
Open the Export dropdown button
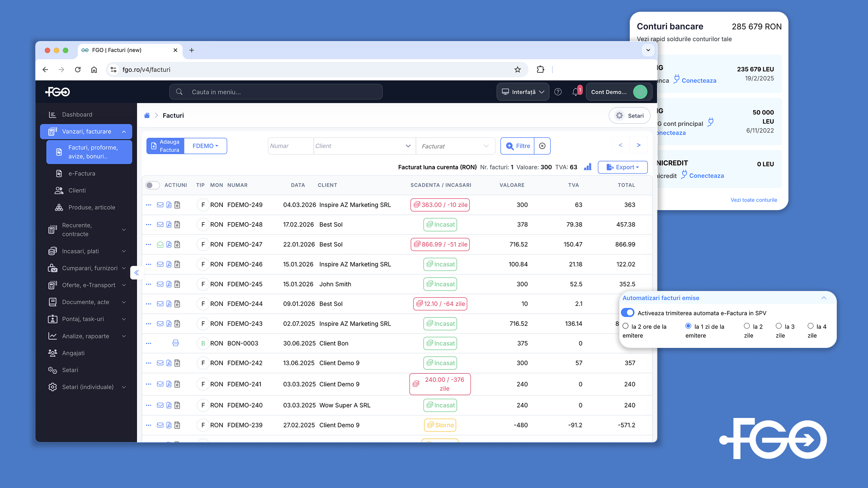pos(623,167)
